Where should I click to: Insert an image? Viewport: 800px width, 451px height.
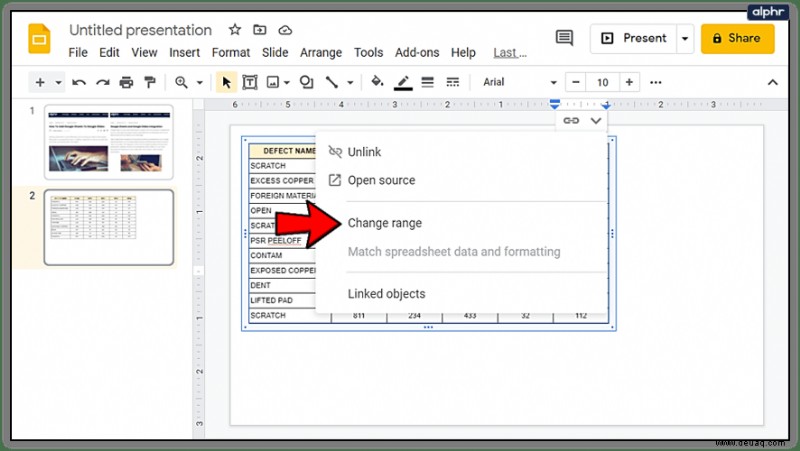point(273,82)
